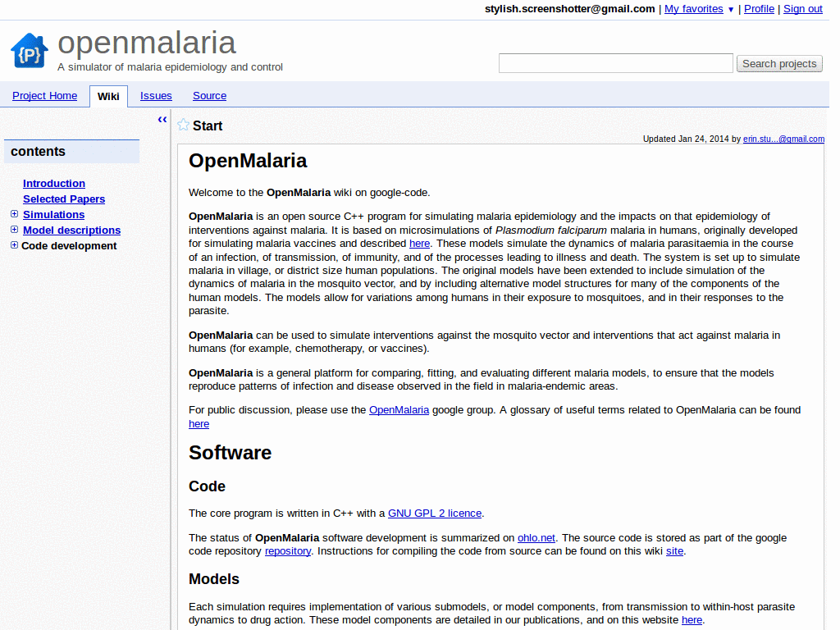Click the Software section heading
The image size is (840, 630).
(x=230, y=453)
